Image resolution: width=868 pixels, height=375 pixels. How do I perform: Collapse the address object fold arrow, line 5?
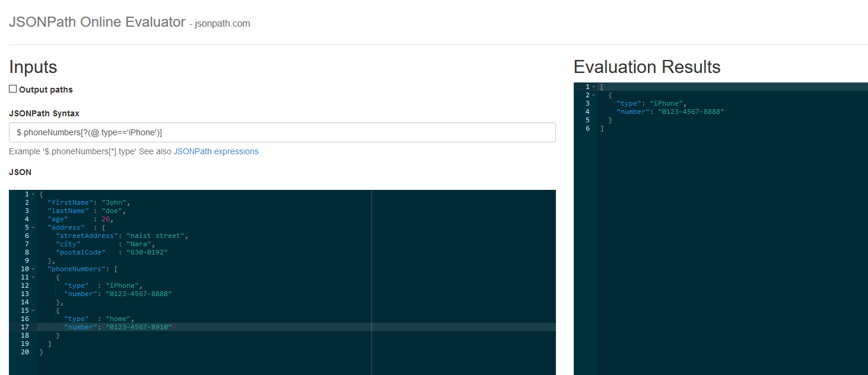[x=33, y=227]
